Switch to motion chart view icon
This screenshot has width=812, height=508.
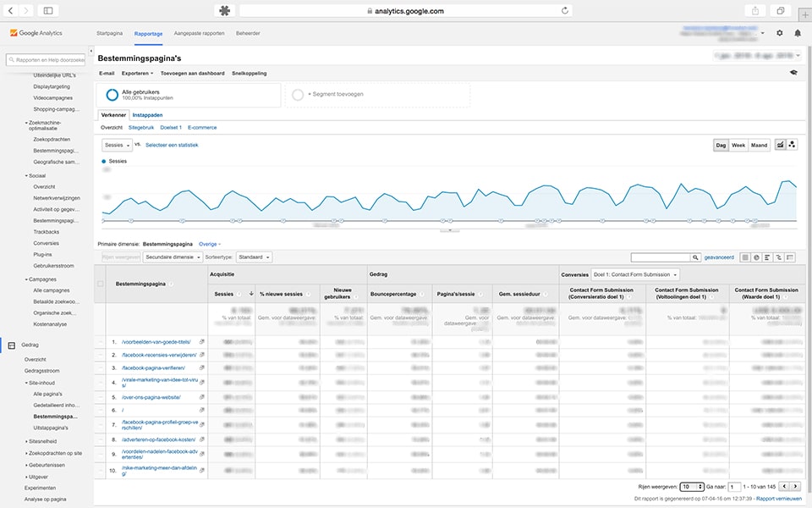tap(792, 145)
